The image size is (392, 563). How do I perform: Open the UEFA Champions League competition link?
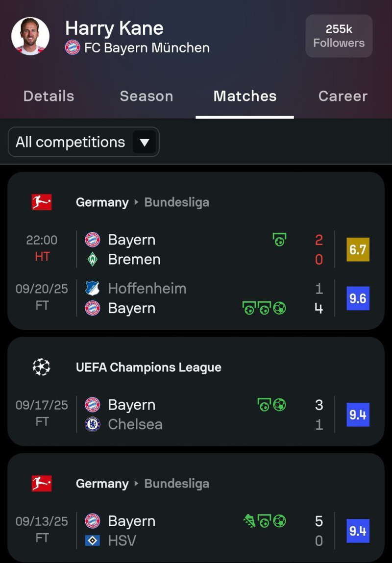click(x=148, y=367)
